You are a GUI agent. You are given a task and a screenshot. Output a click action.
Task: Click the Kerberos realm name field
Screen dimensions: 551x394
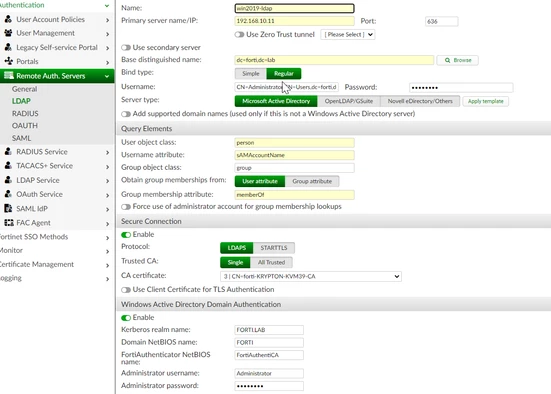click(269, 330)
